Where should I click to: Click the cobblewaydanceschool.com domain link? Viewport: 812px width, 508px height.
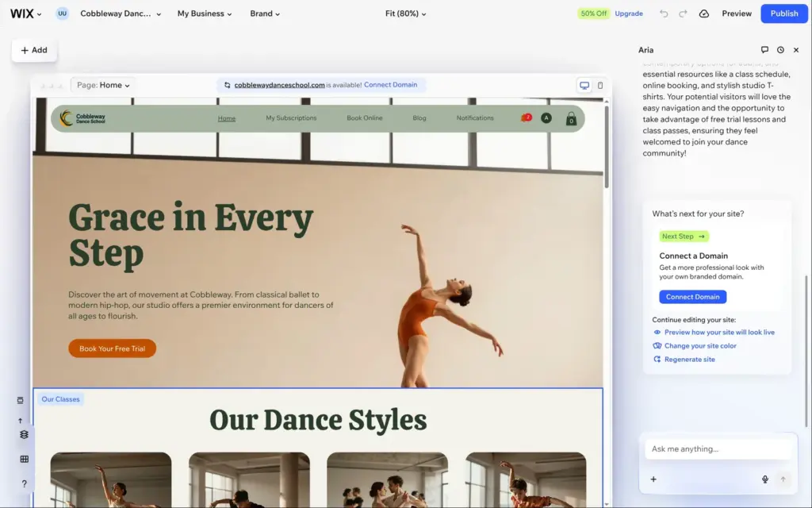coord(279,85)
